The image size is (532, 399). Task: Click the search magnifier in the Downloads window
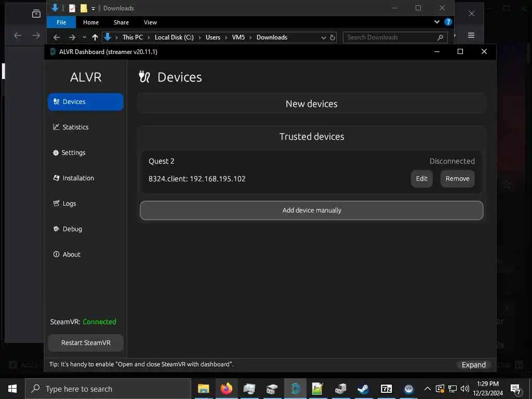pos(440,37)
